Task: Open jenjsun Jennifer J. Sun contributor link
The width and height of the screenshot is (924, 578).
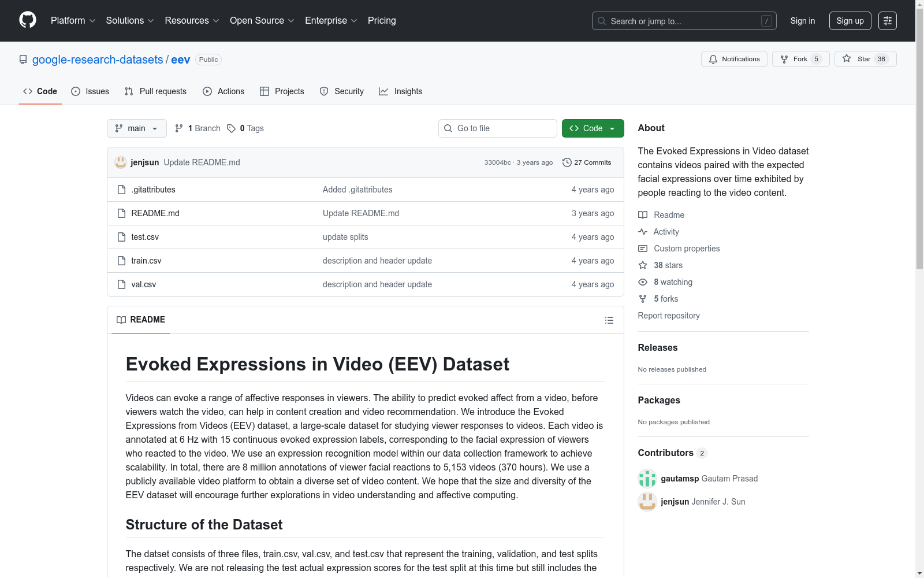Action: (703, 502)
